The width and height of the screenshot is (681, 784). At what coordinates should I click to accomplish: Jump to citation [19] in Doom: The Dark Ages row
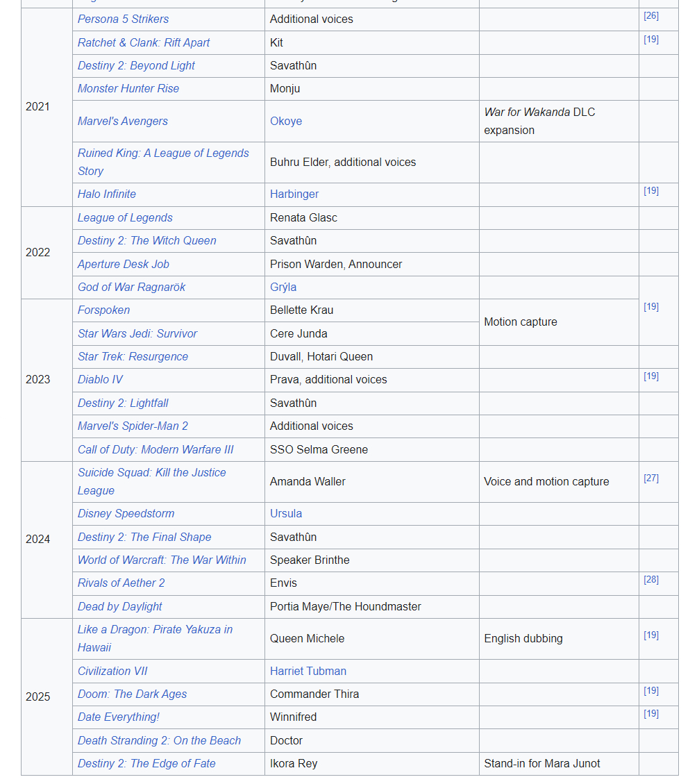tap(651, 690)
